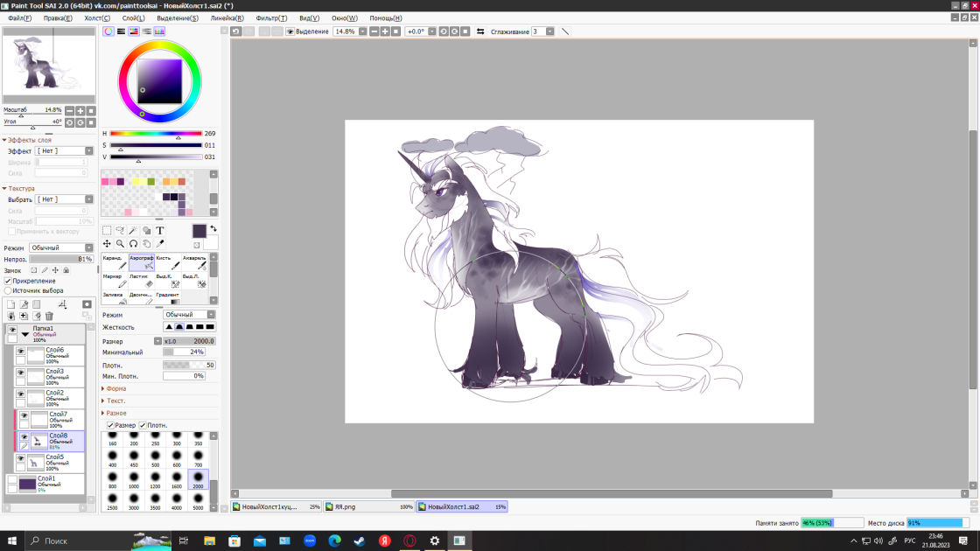
Task: Select the Move tool
Action: pyautogui.click(x=107, y=244)
